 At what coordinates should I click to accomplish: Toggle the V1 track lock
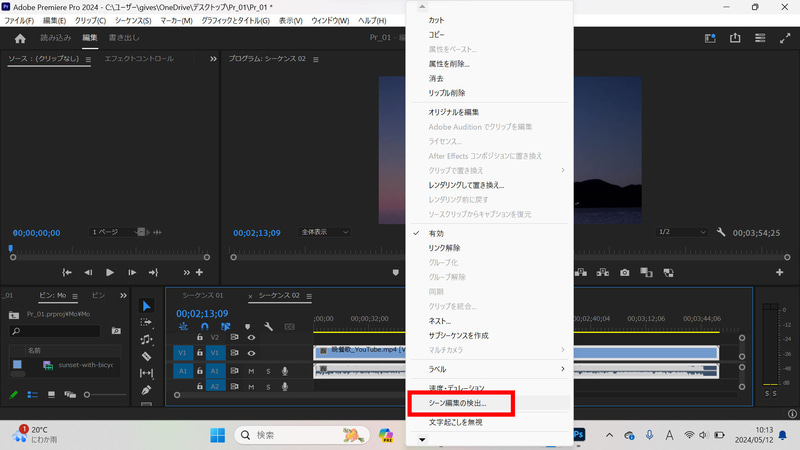(199, 353)
